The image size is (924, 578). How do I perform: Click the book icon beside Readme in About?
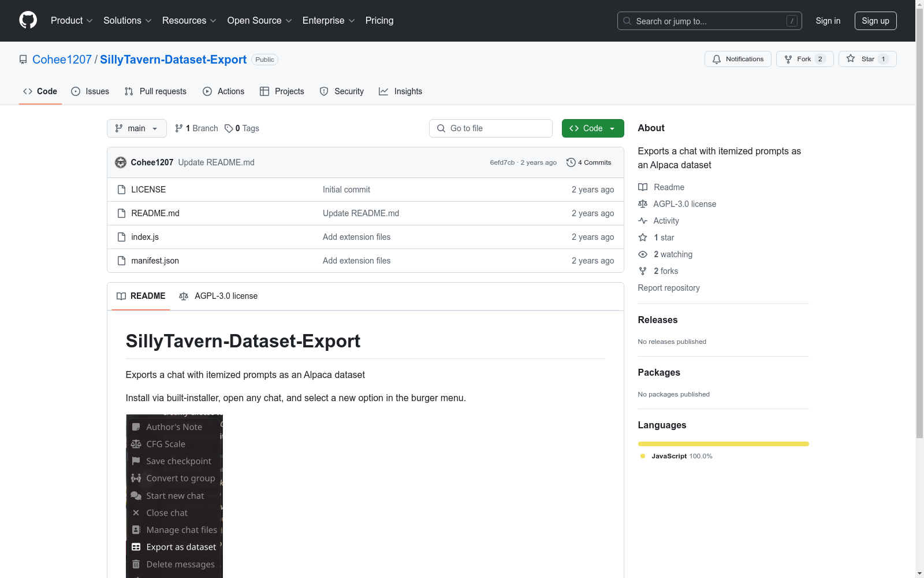[x=643, y=187]
